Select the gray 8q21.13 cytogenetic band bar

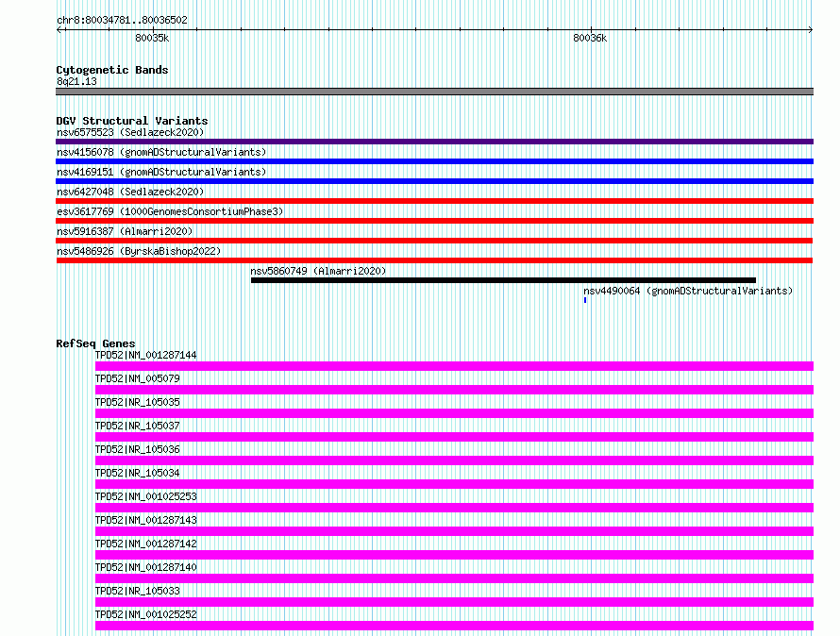(434, 92)
